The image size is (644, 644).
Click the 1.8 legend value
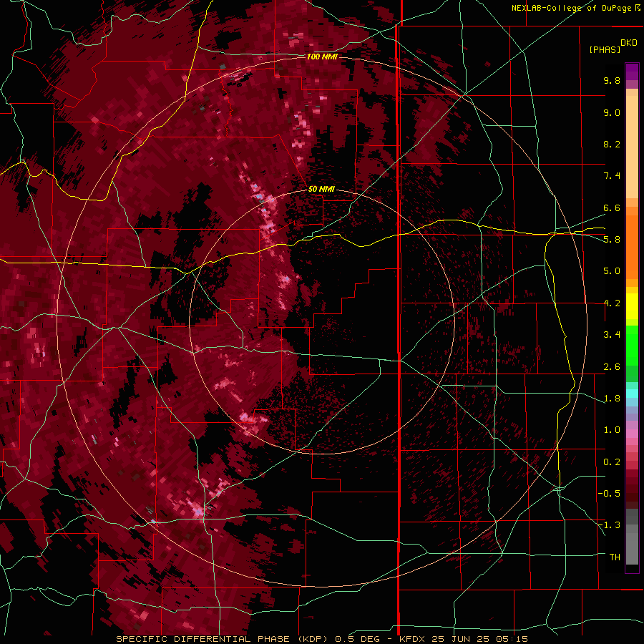pyautogui.click(x=612, y=399)
